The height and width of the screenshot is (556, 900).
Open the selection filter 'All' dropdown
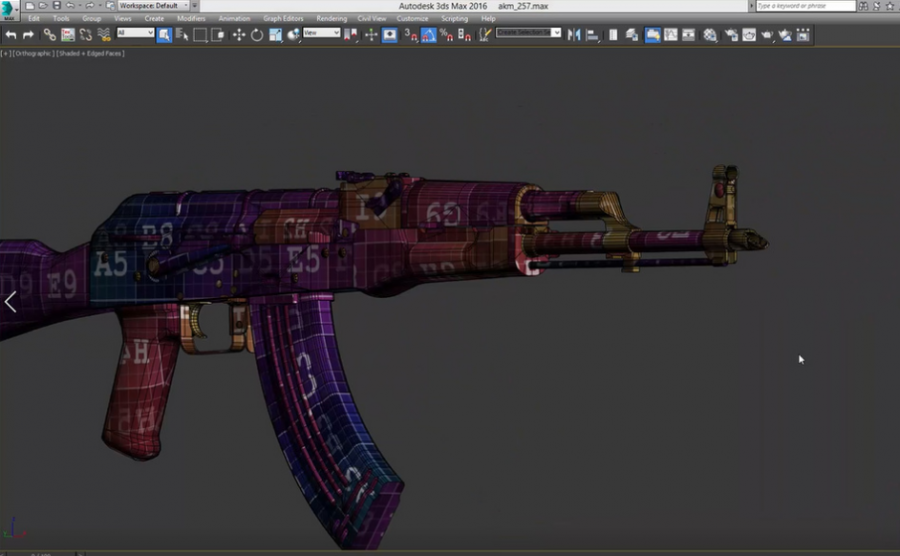135,33
